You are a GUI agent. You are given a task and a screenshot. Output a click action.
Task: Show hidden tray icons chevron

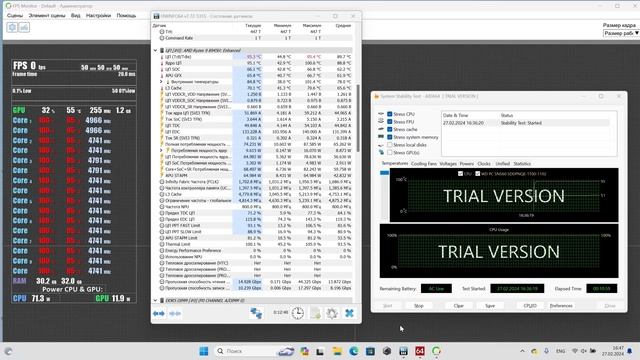pyautogui.click(x=522, y=351)
